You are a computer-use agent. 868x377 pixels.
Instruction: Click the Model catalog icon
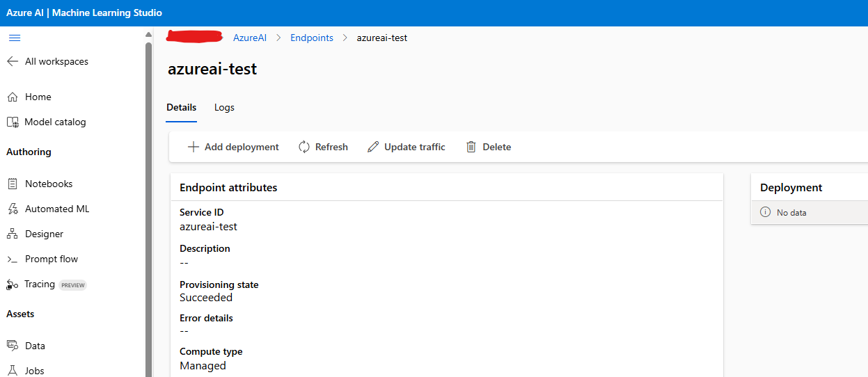13,122
